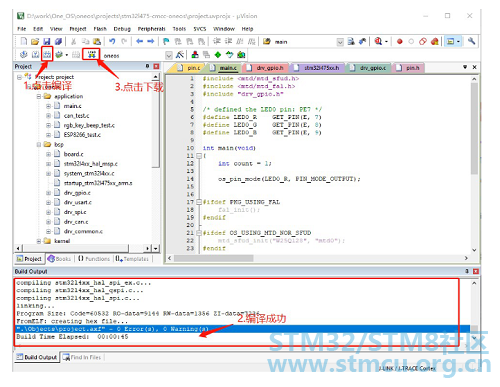Image resolution: width=500 pixels, height=387 pixels.
Task: Collapse the main function fold on line 11
Action: 199,156
